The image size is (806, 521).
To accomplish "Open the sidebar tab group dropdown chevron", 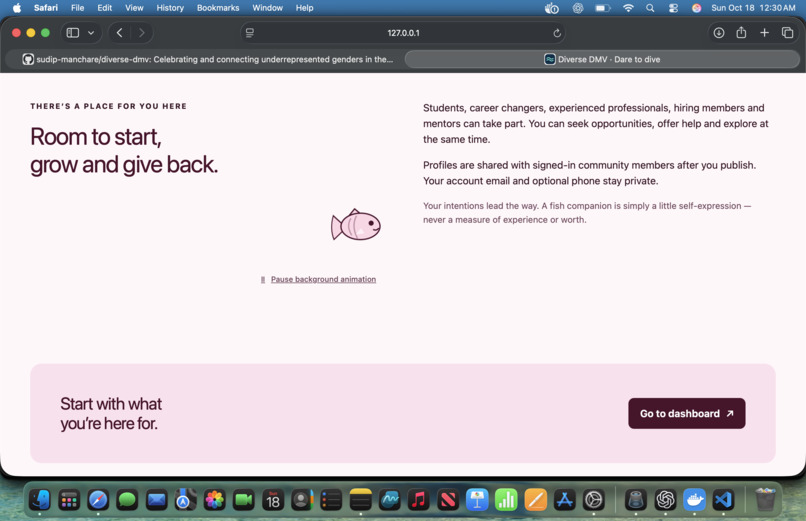I will pos(91,33).
